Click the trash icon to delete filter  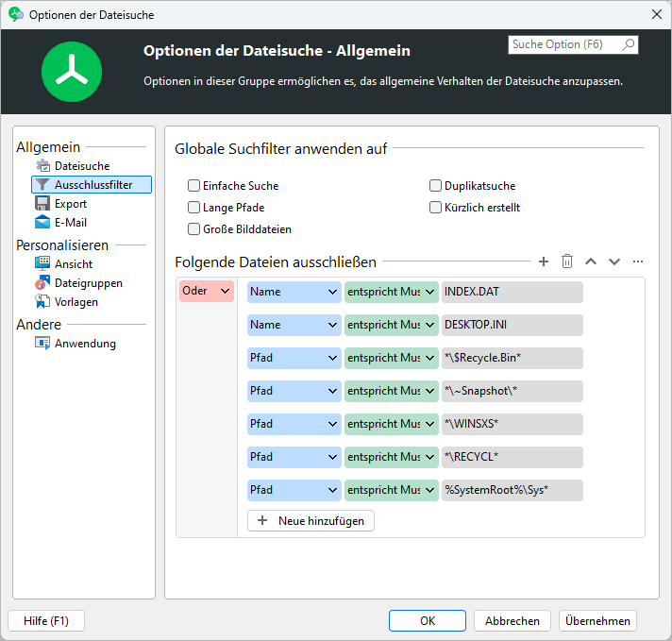click(567, 261)
